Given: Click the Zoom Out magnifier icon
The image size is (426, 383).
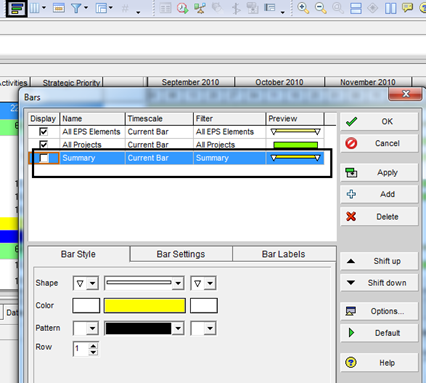Looking at the screenshot, I should (321, 8).
